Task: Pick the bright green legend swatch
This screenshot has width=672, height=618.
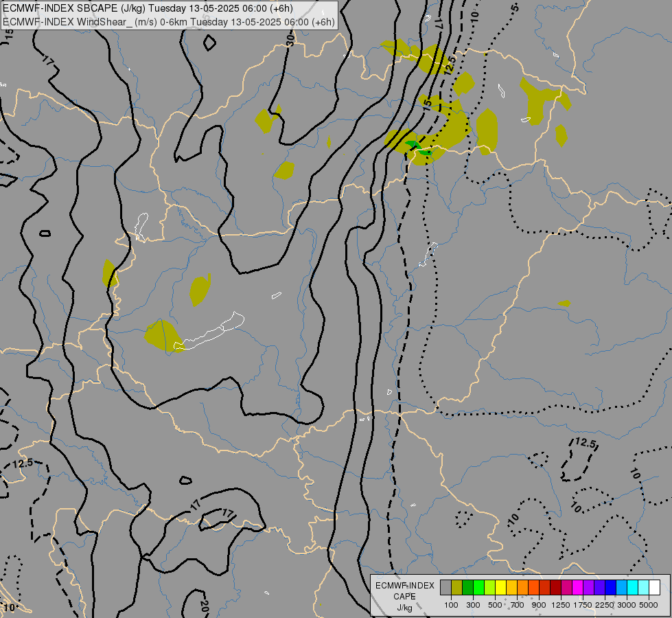Action: pos(478,588)
